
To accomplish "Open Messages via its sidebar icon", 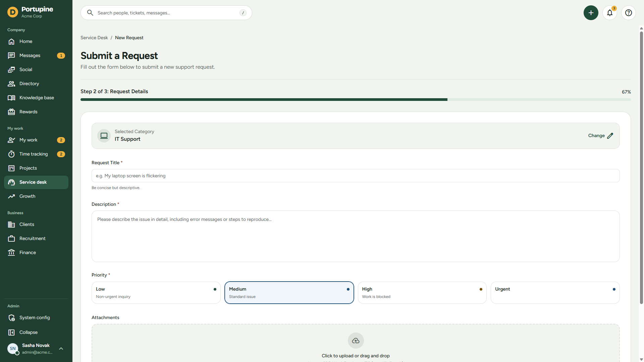I will (11, 56).
